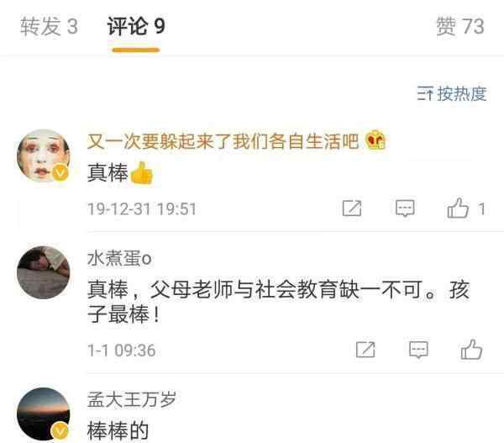
Task: Tap repost icon on 水煮蛋o's comment
Action: pos(365,350)
